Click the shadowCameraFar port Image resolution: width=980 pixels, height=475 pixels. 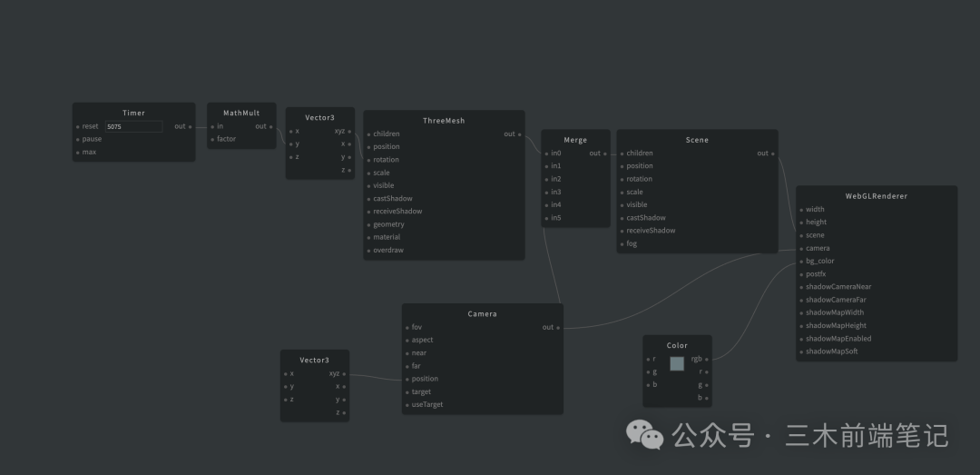click(x=801, y=301)
